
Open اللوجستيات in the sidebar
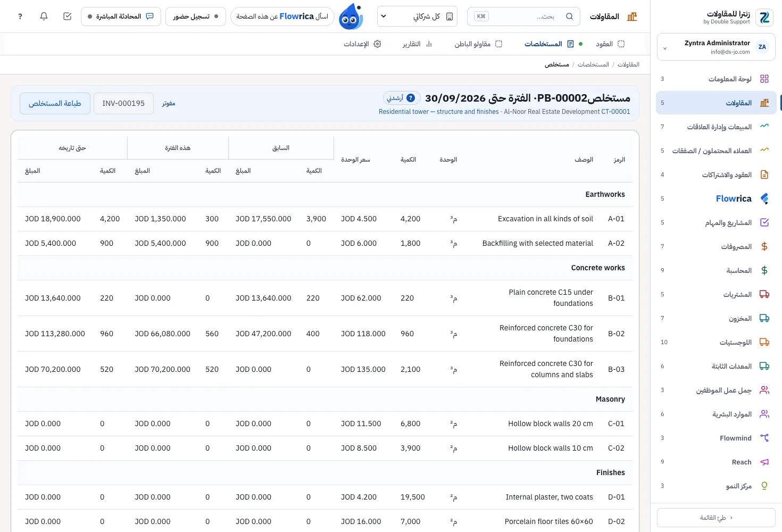[x=716, y=342]
